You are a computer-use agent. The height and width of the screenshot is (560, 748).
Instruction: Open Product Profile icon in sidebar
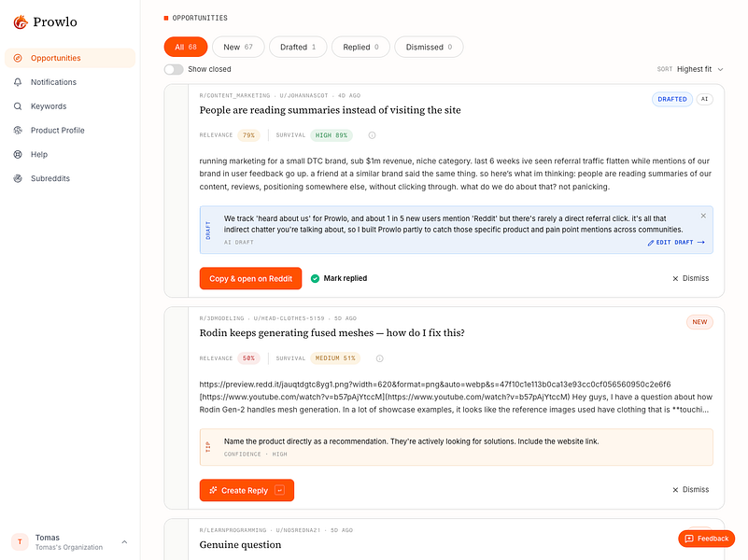[x=18, y=130]
